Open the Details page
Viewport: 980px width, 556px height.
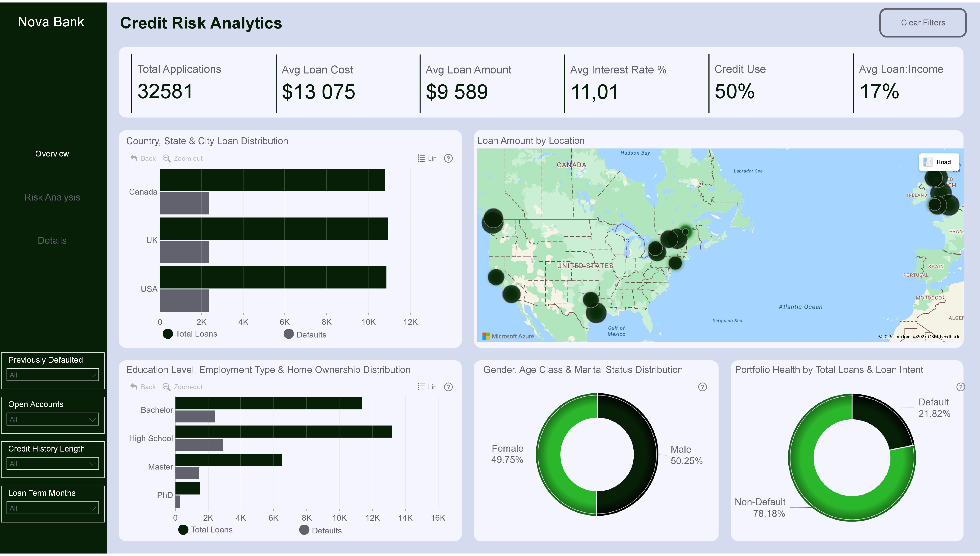52,240
